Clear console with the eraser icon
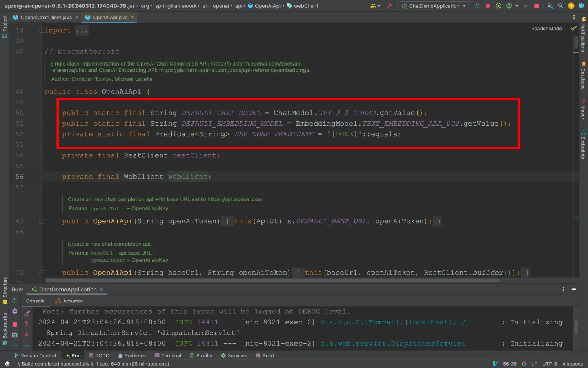 coord(27,313)
